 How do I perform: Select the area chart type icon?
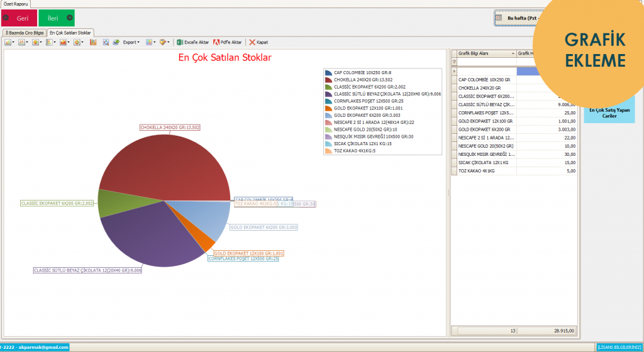tap(63, 42)
